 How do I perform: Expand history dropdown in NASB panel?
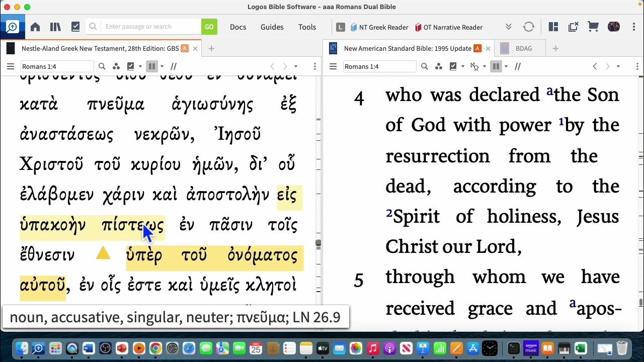(618, 66)
